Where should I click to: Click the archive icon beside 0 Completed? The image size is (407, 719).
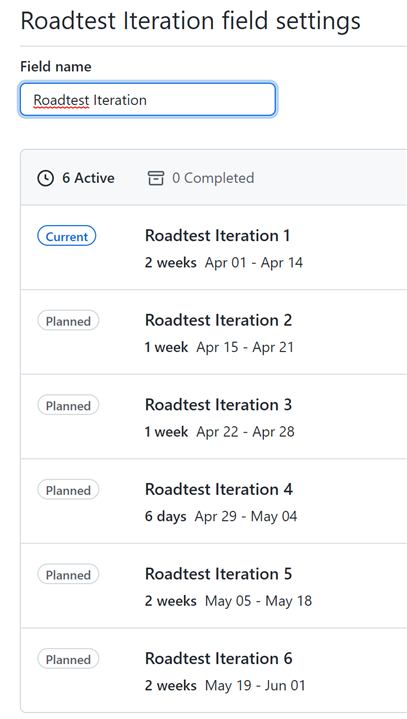155,178
